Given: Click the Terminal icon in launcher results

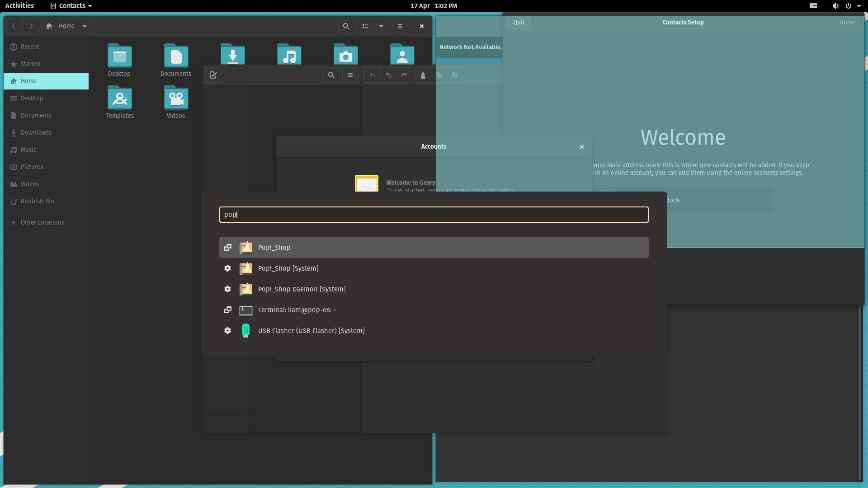Looking at the screenshot, I should 246,310.
